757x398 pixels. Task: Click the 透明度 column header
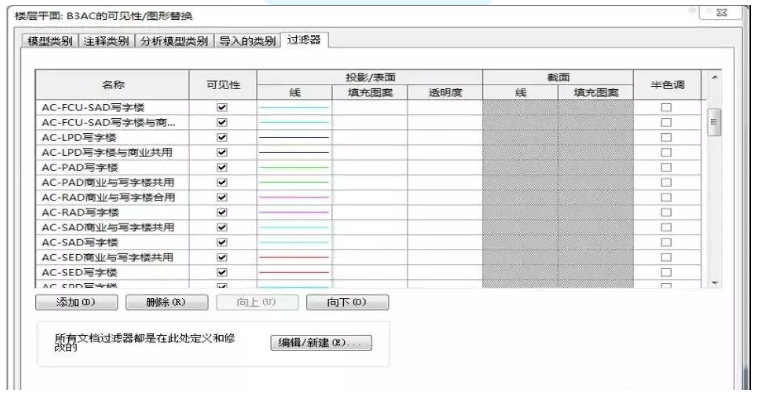click(445, 92)
